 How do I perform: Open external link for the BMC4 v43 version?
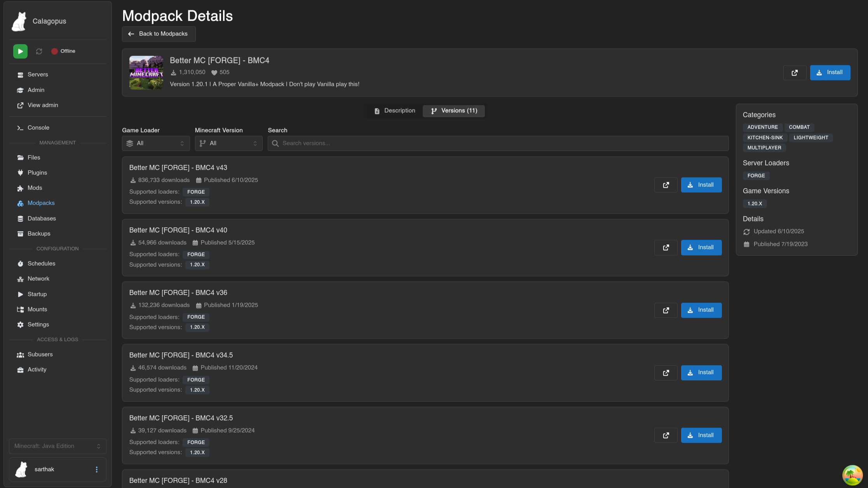(666, 185)
